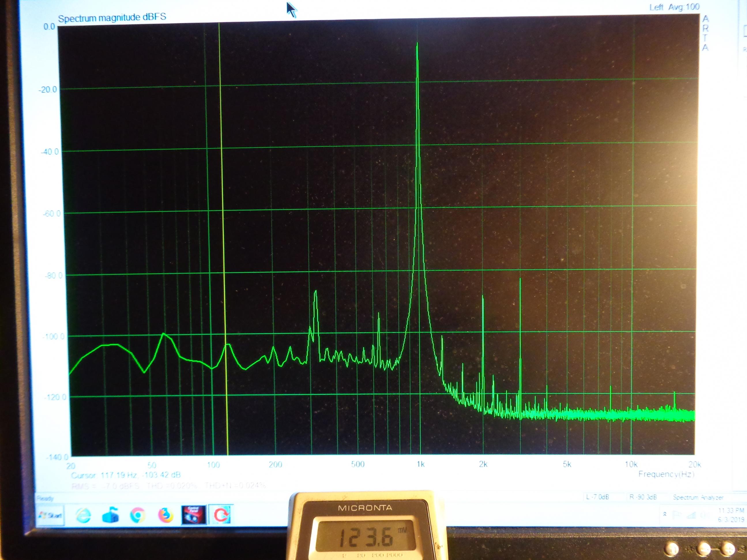Open the Windows Start button
The width and height of the screenshot is (747, 560).
pos(50,515)
